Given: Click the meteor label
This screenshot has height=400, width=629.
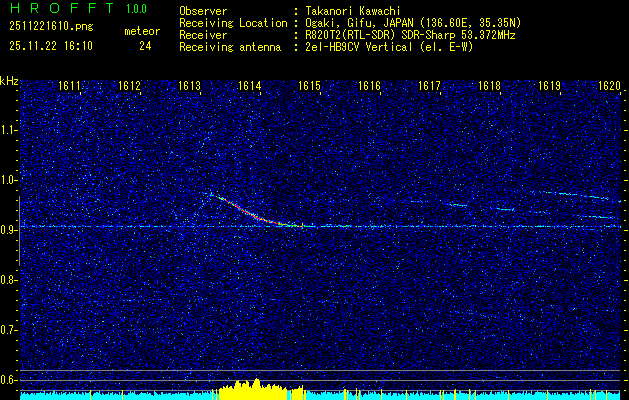Looking at the screenshot, I should pos(141,31).
